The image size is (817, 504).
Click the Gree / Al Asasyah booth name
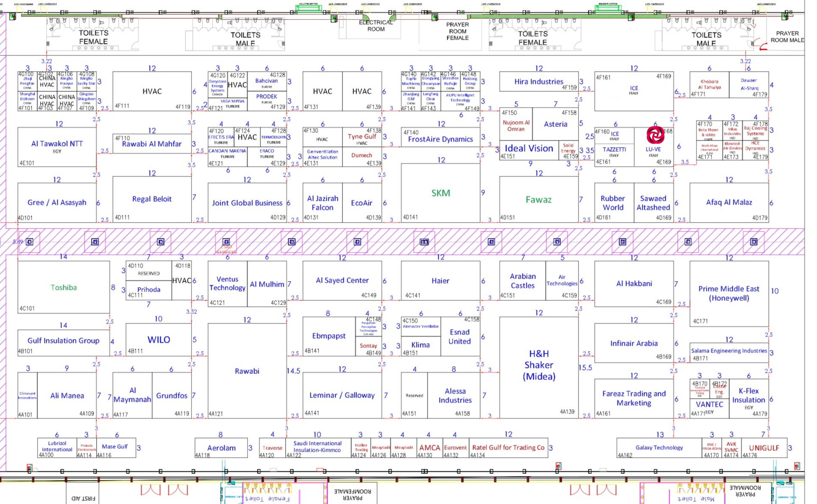(x=57, y=202)
